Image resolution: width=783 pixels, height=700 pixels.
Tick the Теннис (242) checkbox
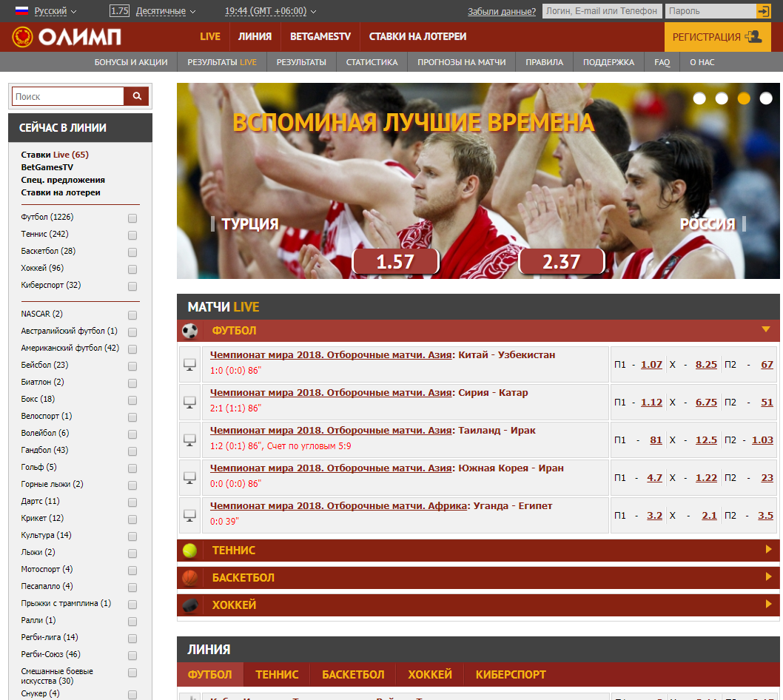(132, 235)
